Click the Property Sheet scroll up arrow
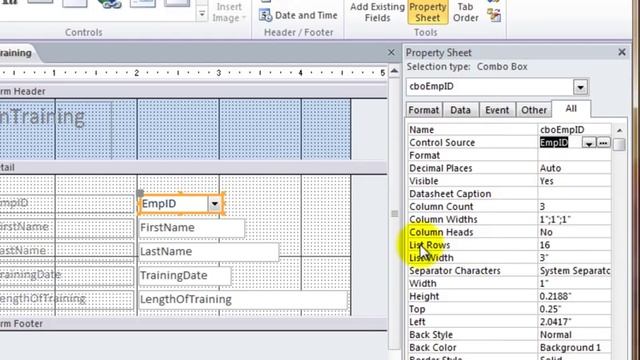 coord(620,130)
